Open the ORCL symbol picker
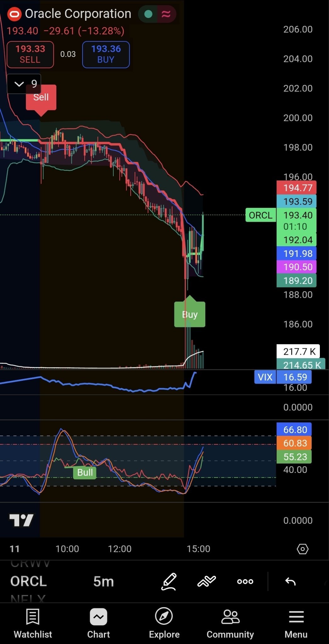Screen dimensions: 329x644 pyautogui.click(x=29, y=581)
